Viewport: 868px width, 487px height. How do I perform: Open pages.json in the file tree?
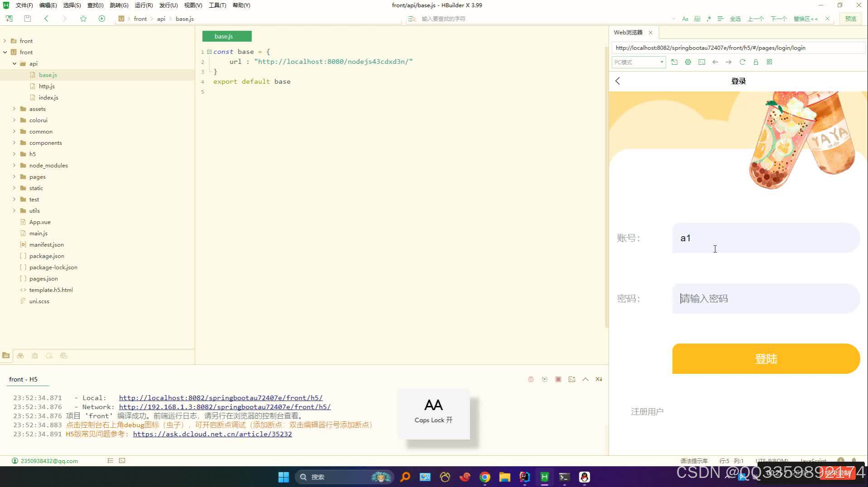pyautogui.click(x=43, y=278)
